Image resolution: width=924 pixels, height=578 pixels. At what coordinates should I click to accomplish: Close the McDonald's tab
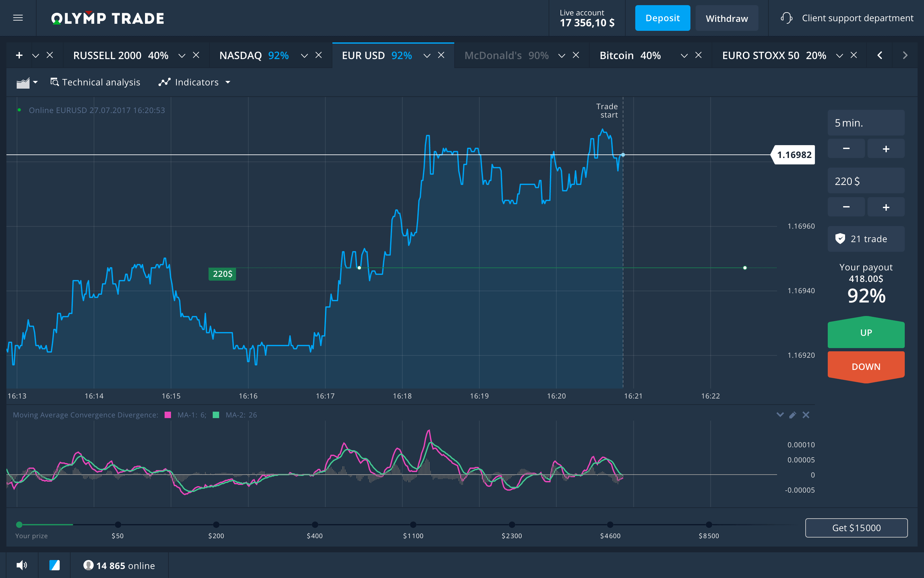click(x=576, y=55)
